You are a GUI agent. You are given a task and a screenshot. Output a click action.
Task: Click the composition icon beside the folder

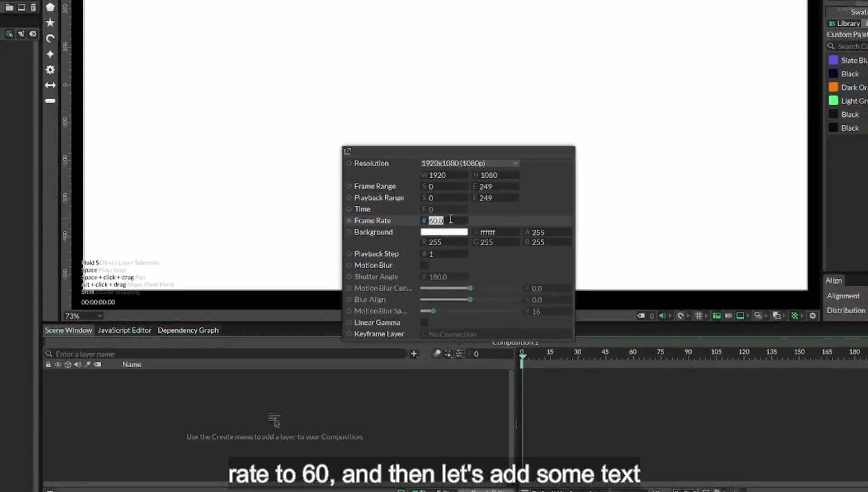21,7
